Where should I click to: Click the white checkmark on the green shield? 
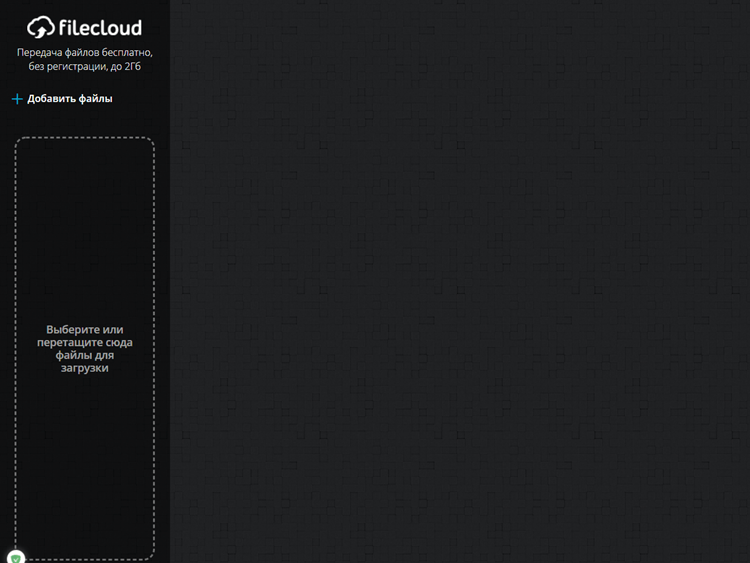point(15,557)
